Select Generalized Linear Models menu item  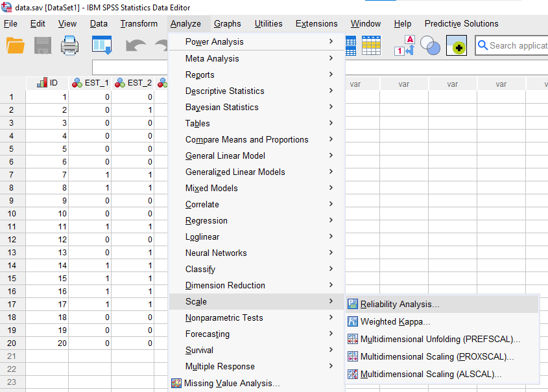tap(257, 172)
